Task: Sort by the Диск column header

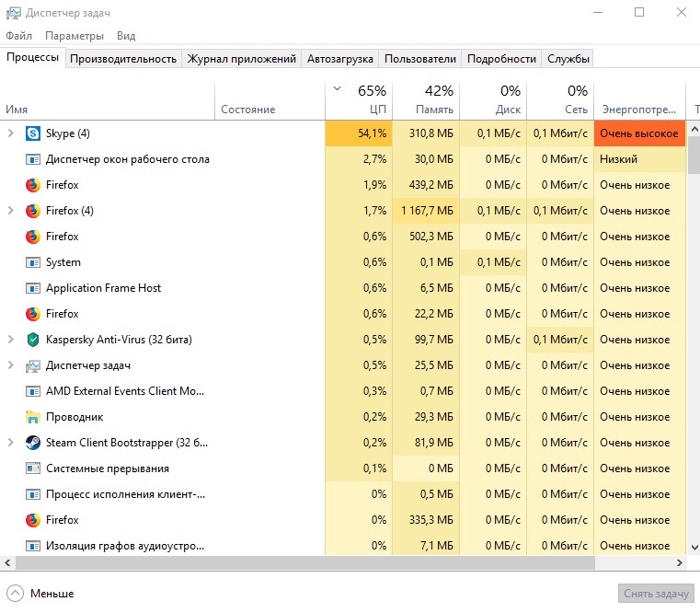Action: click(x=493, y=100)
